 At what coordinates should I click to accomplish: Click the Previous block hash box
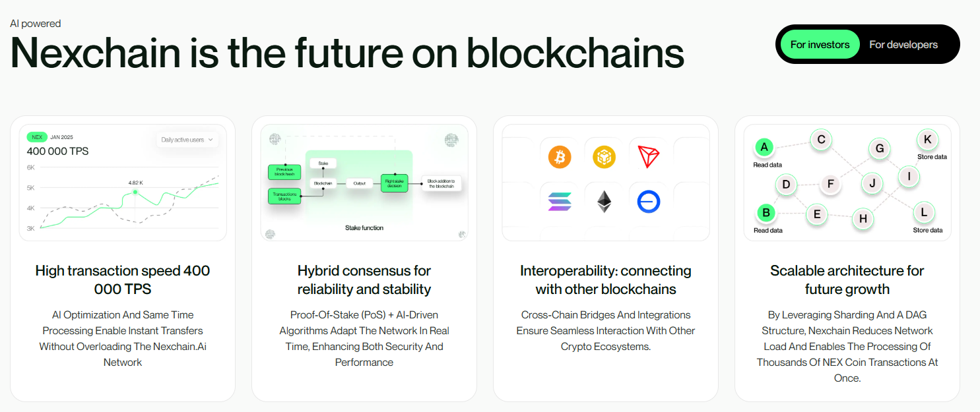(284, 172)
